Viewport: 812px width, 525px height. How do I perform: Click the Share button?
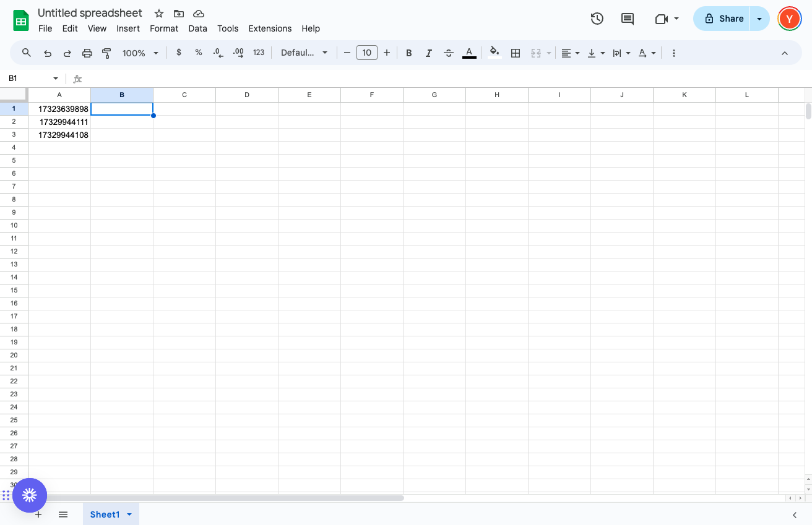click(722, 19)
